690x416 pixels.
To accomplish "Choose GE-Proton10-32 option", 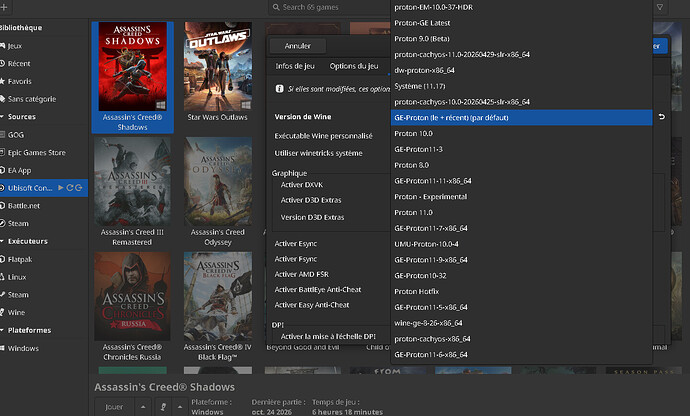I will (521, 276).
